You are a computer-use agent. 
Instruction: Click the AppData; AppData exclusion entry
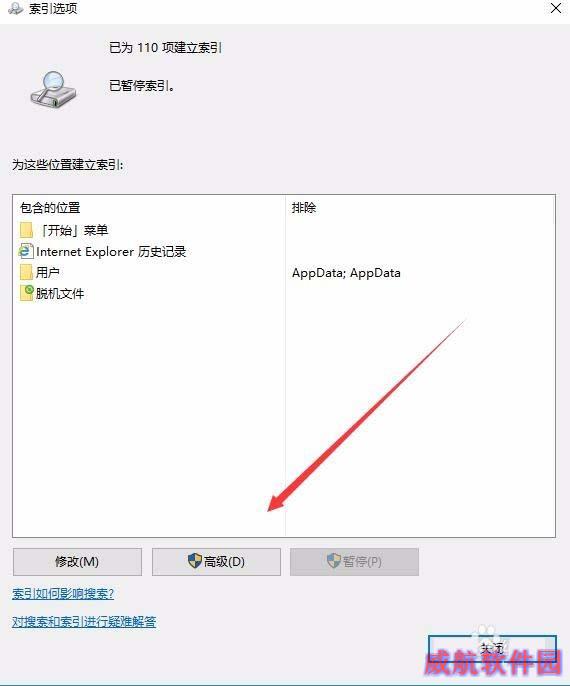tap(346, 273)
